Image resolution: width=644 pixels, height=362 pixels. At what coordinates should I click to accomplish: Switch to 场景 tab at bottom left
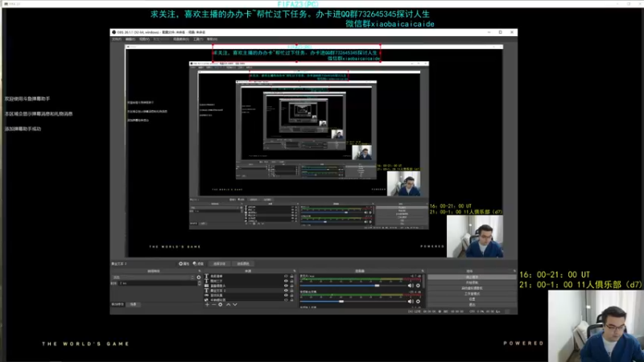point(134,305)
